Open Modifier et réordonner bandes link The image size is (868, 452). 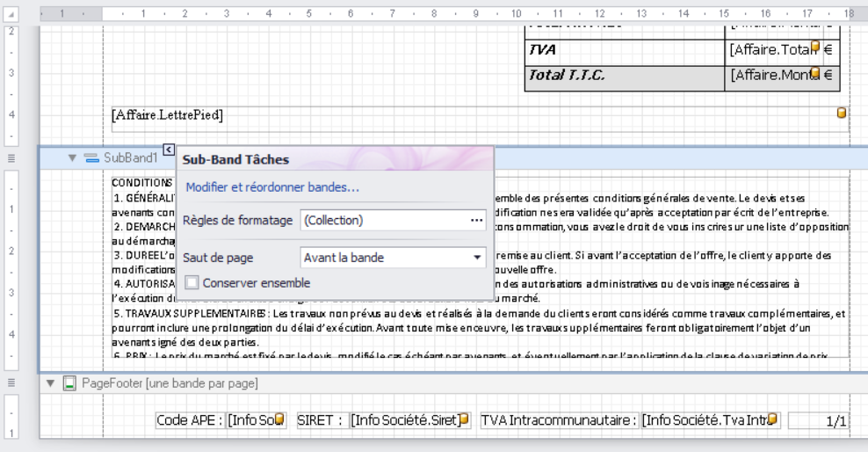click(x=272, y=187)
